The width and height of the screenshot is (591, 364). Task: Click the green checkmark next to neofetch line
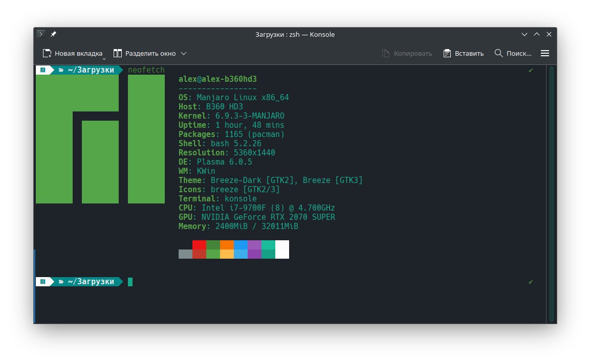pos(531,70)
